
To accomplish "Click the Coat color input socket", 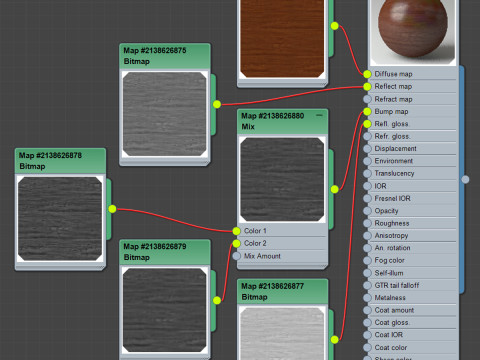I will (367, 347).
